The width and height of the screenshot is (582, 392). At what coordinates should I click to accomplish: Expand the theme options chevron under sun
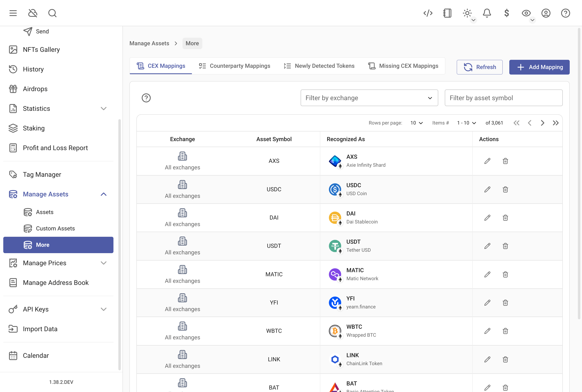[473, 20]
